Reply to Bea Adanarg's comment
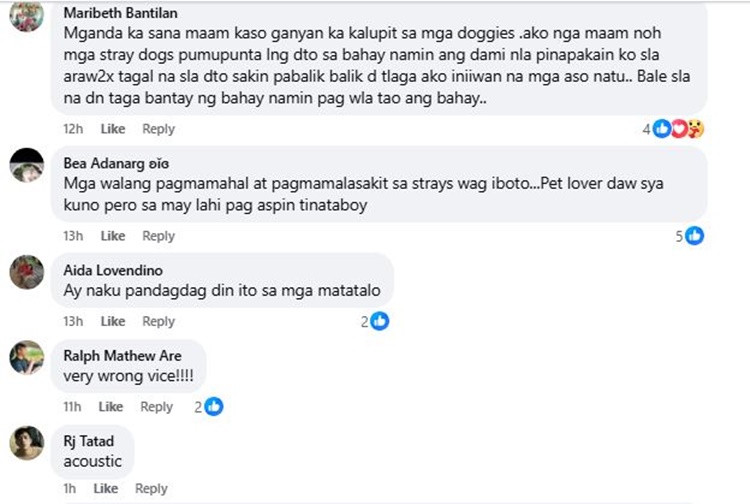This screenshot has width=750, height=504. pos(158,236)
